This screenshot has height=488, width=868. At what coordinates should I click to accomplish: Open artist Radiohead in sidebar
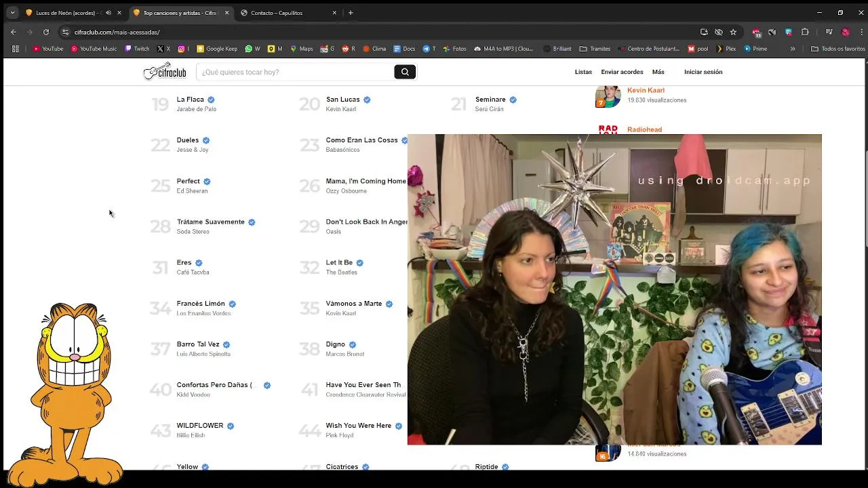(x=644, y=129)
